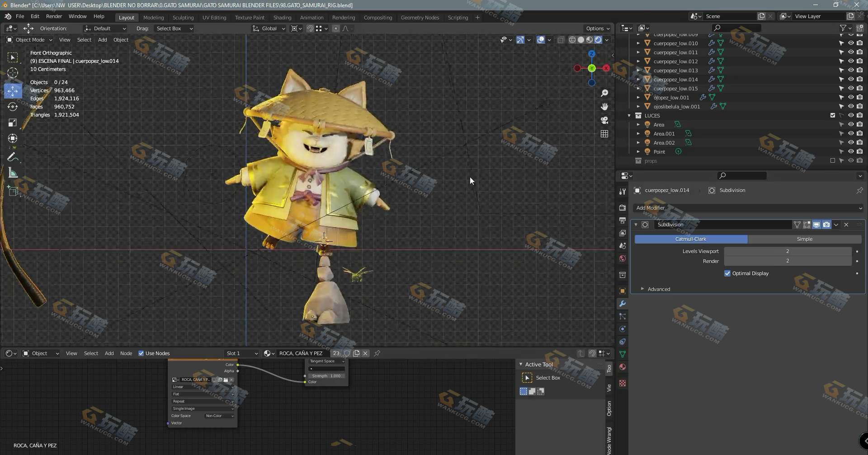Toggle snapping magnet in header

310,28
